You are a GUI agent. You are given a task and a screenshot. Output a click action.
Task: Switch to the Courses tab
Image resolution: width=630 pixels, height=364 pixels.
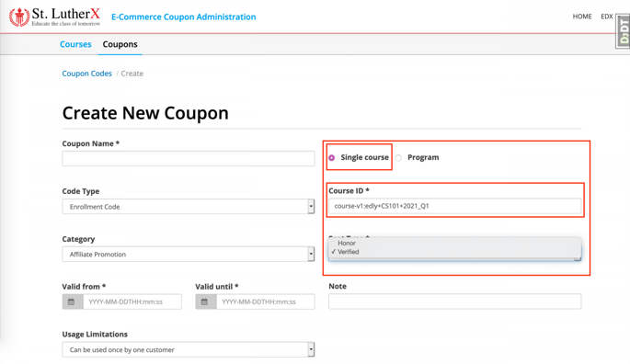[75, 44]
